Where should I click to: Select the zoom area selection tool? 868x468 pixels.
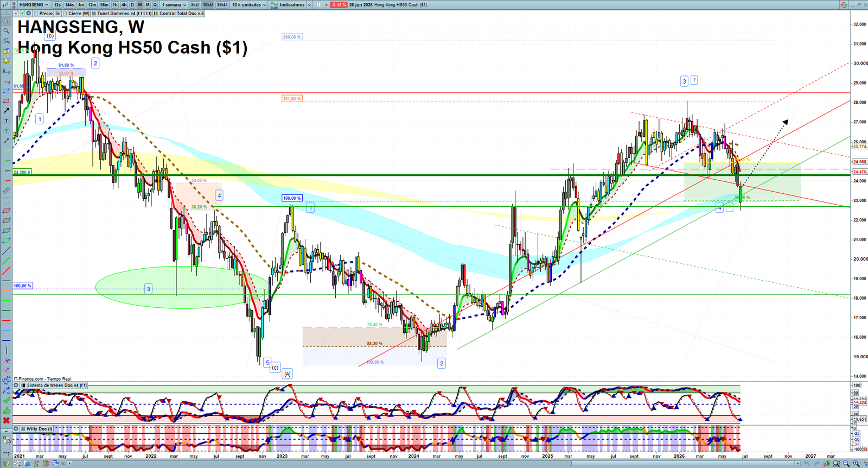point(7,41)
